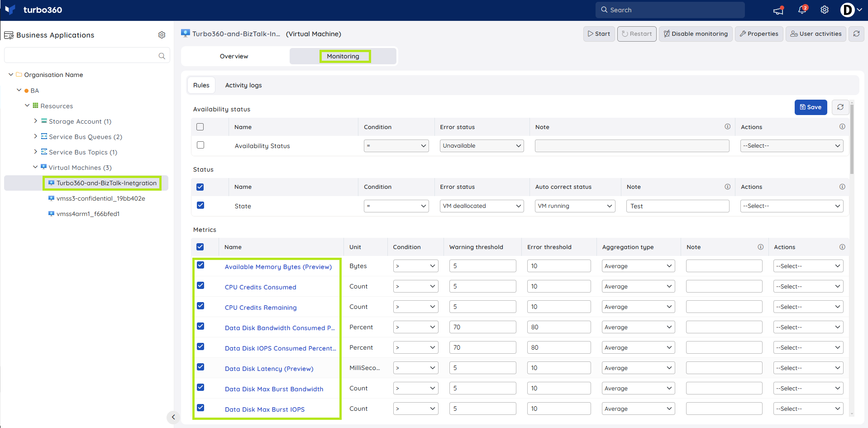Open Actions dropdown for Available Memory Bytes
Viewport: 868px width, 428px height.
(808, 266)
